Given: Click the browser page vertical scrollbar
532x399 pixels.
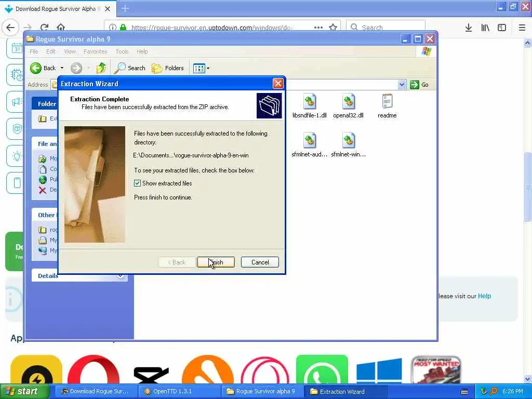Looking at the screenshot, I should (x=528, y=187).
